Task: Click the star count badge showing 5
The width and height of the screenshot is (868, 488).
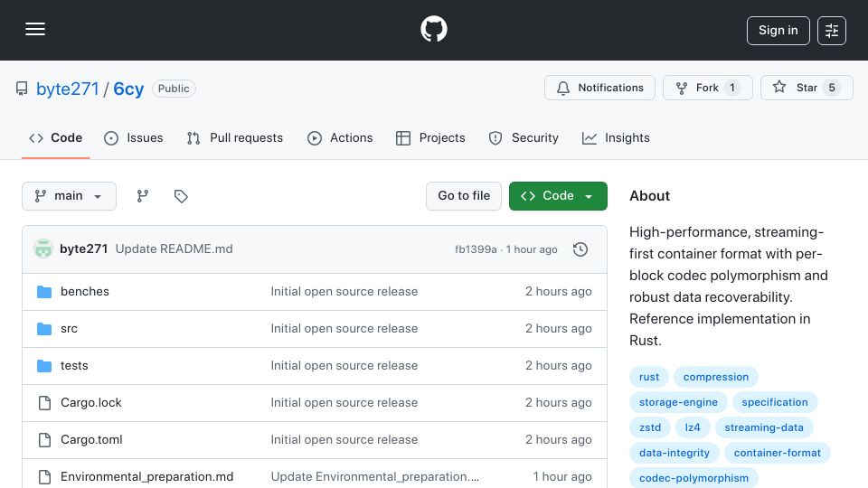Action: tap(832, 88)
